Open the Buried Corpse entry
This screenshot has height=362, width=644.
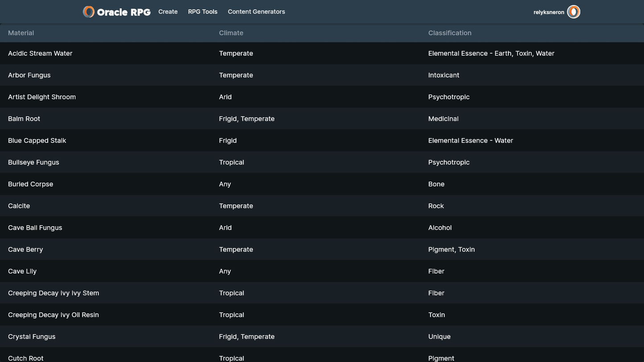[30, 184]
